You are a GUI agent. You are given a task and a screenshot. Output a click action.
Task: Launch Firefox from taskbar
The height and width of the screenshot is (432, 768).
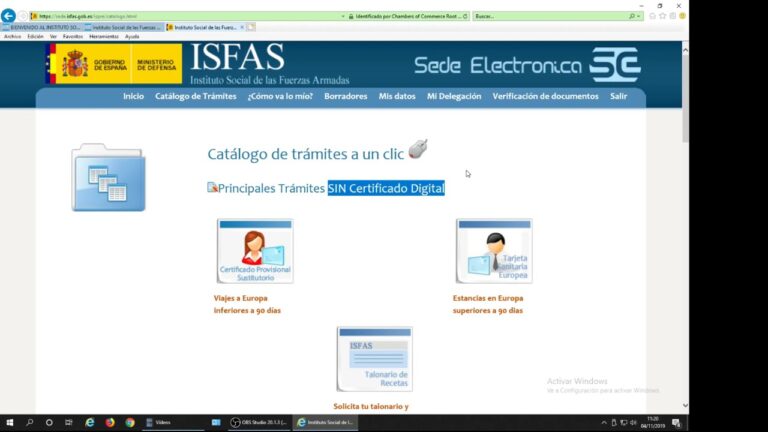(110, 422)
